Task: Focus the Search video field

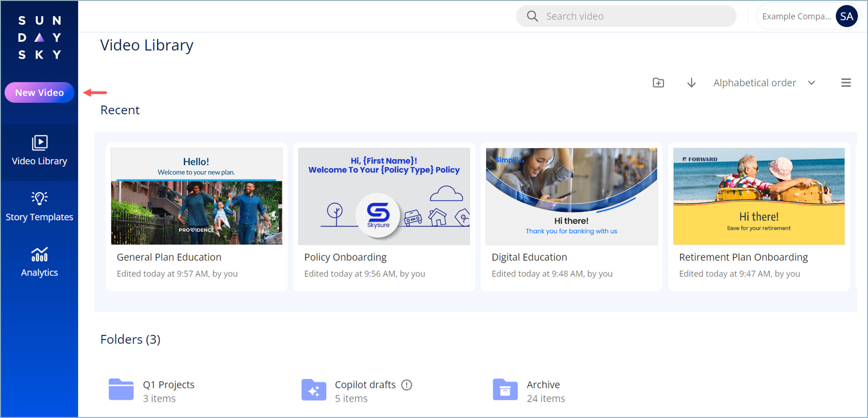Action: (626, 16)
